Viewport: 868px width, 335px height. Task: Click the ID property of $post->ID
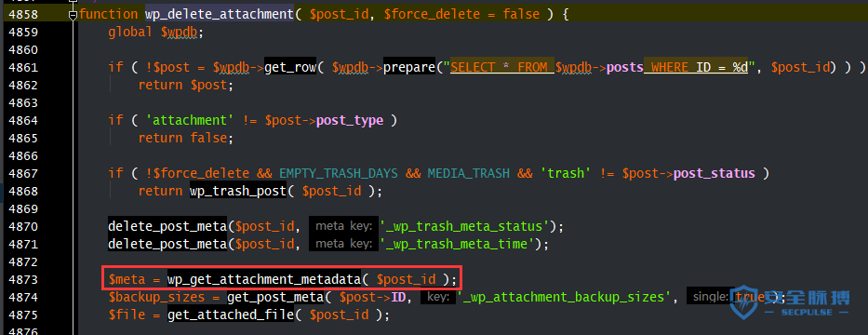(x=398, y=297)
